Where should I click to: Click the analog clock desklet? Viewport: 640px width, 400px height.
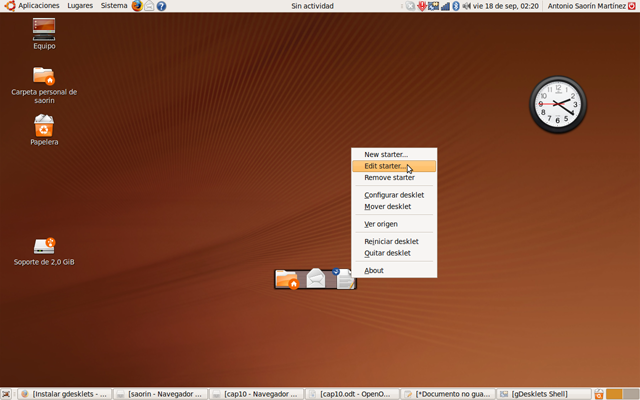(x=557, y=105)
